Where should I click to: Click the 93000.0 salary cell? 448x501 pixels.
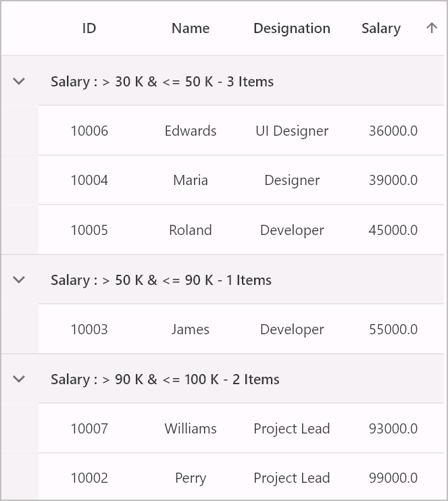[393, 429]
